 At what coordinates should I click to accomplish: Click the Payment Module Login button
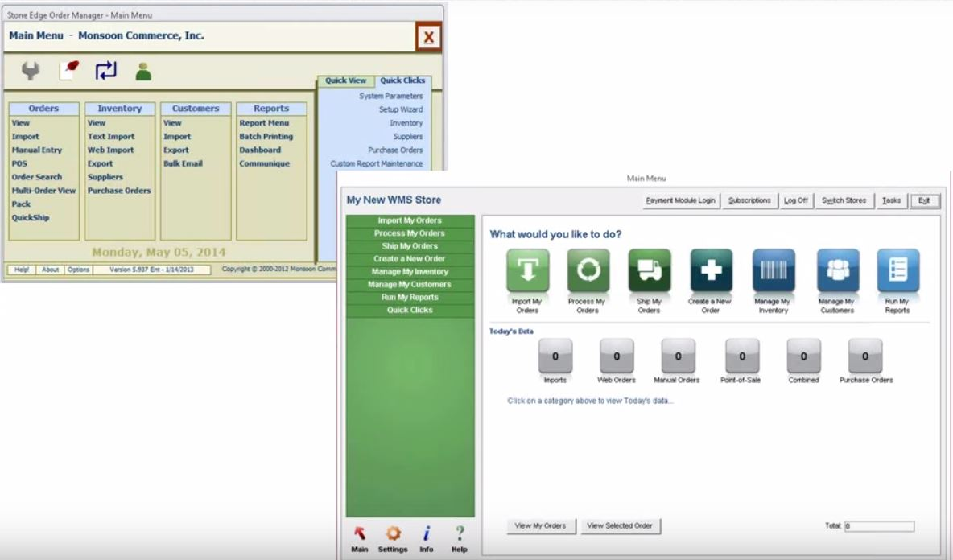[x=680, y=200]
